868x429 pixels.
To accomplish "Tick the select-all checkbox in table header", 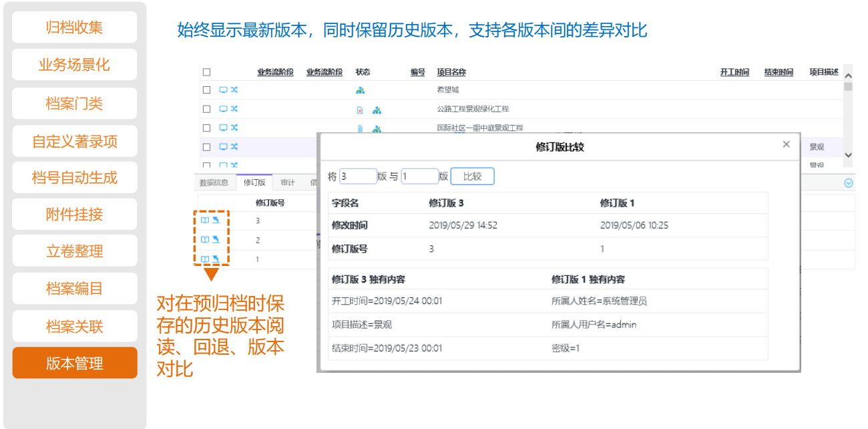I will tap(206, 72).
